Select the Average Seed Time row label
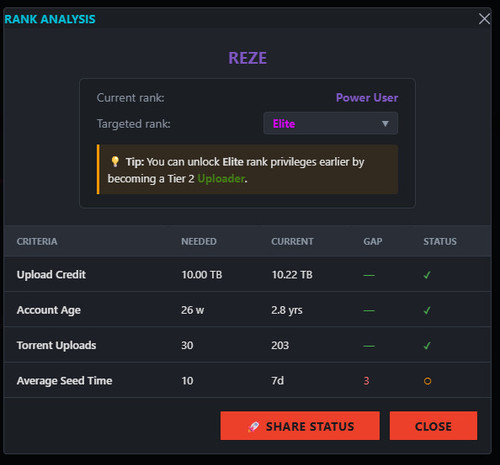The image size is (500, 465). 64,381
